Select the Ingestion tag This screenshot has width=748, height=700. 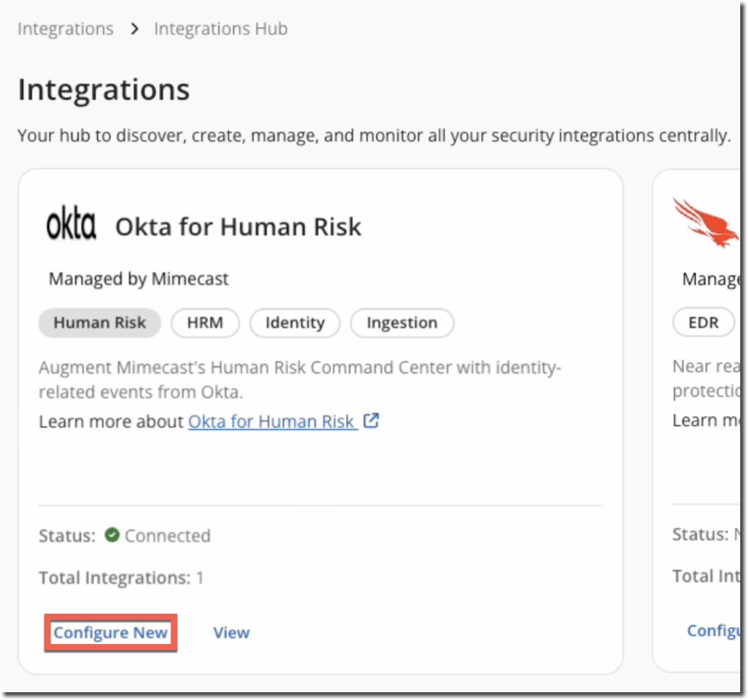[402, 322]
